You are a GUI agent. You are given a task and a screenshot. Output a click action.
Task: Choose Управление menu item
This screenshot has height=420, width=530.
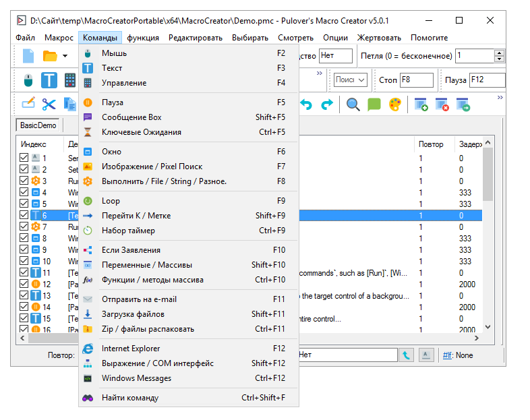189,83
